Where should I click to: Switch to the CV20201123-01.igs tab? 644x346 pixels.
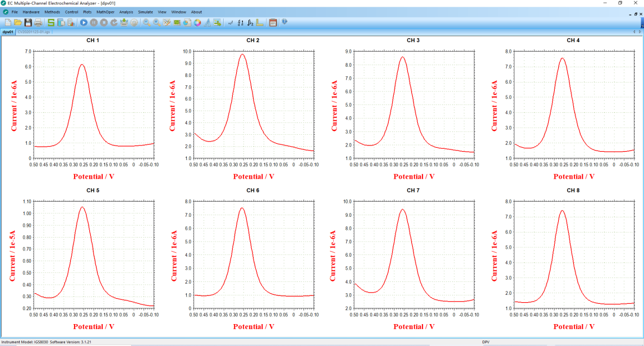34,31
